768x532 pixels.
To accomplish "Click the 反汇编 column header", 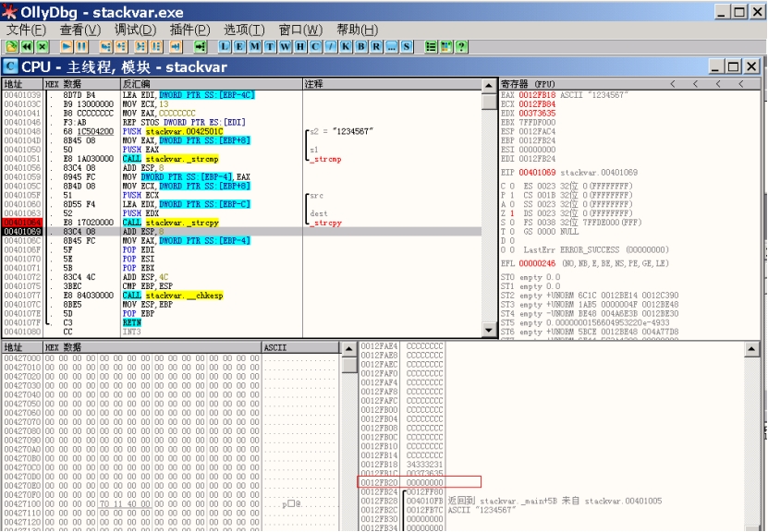I will (x=211, y=84).
